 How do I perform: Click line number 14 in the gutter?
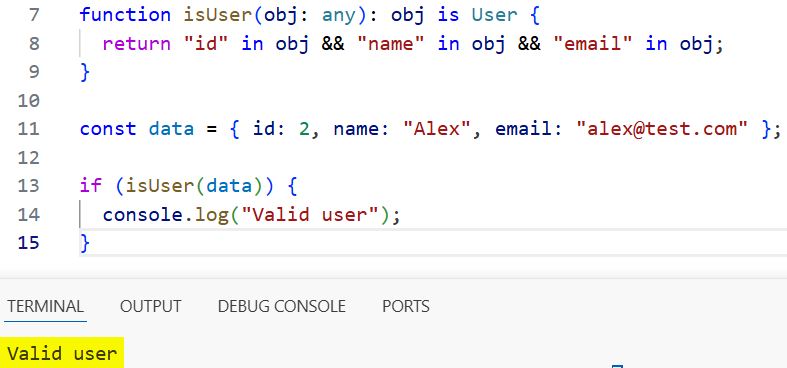tap(28, 214)
